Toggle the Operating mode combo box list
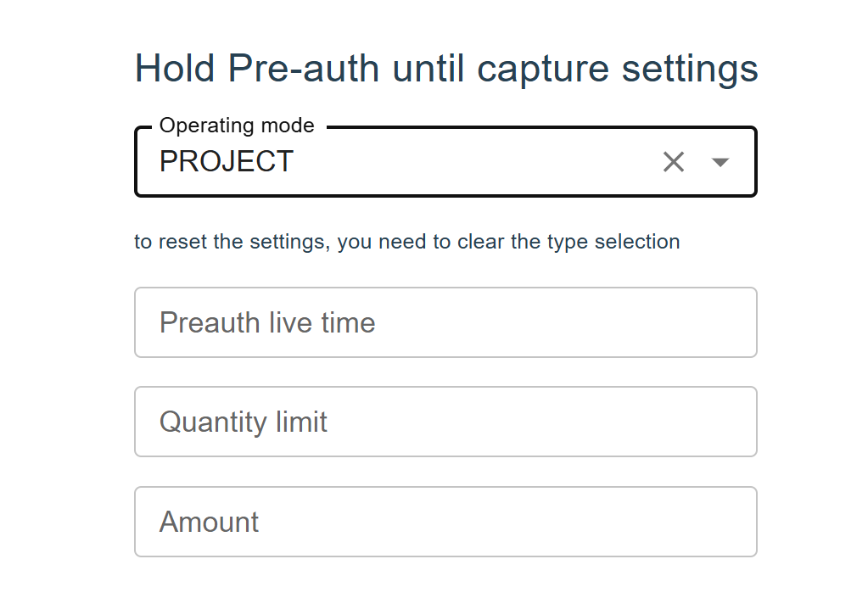Viewport: 868px width, 615px height. (720, 162)
